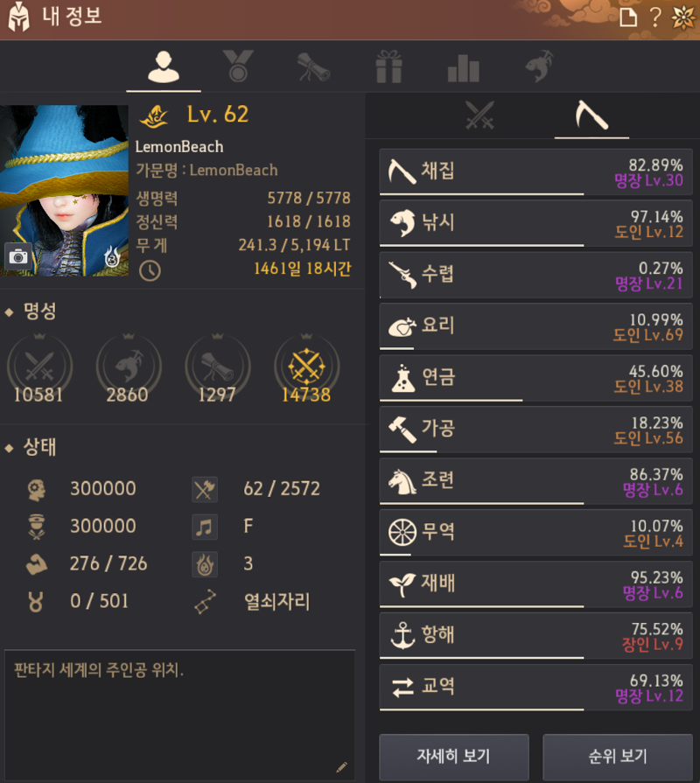
Task: Open the scroll quest tab icon
Action: pos(313,66)
